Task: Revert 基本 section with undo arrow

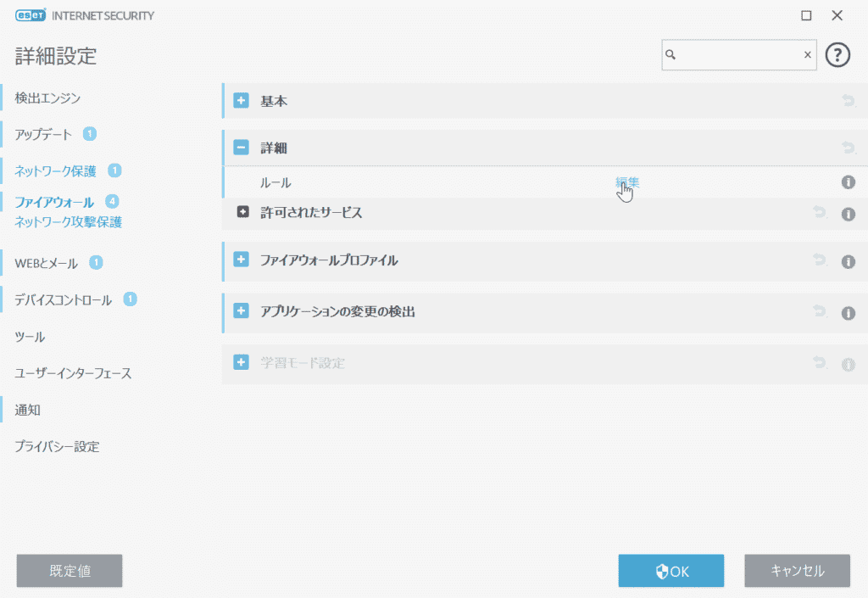Action: (x=848, y=101)
